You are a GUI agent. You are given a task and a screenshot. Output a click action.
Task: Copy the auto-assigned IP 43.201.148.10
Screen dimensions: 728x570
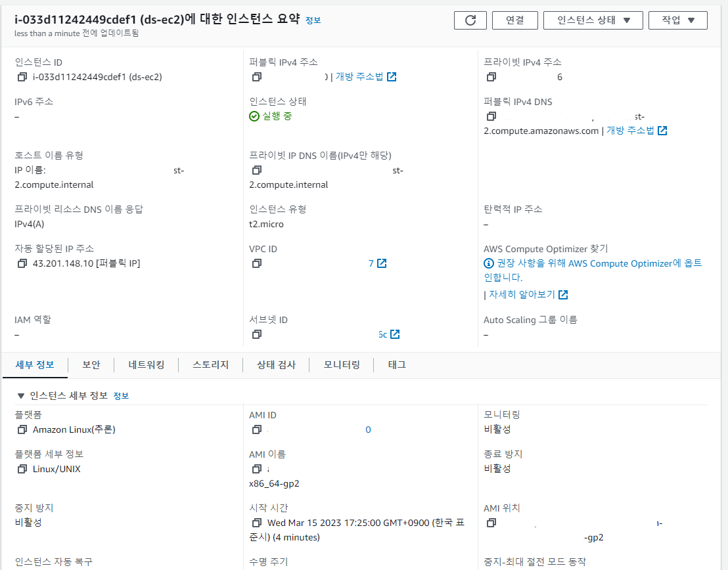[x=22, y=263]
